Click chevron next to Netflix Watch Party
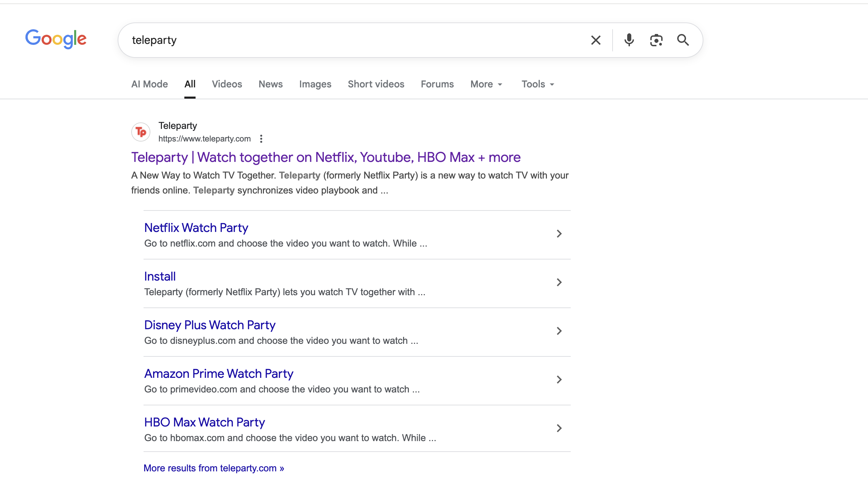The width and height of the screenshot is (868, 487). [x=559, y=234]
